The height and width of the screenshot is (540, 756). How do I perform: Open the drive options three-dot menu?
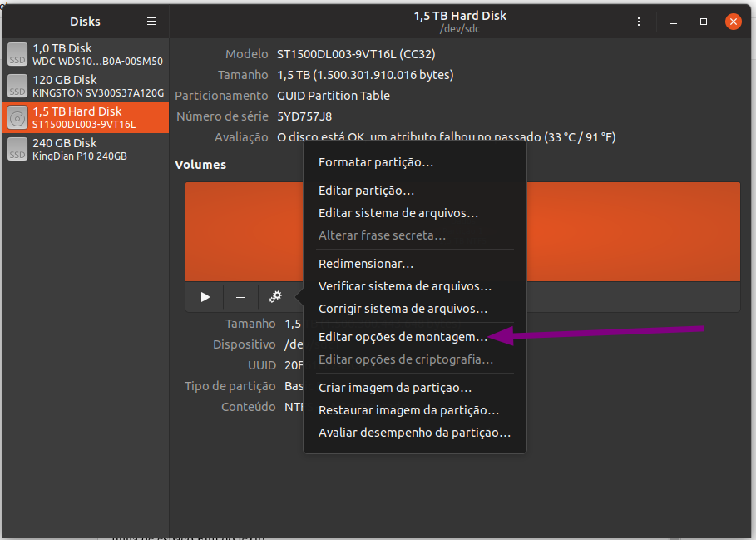click(637, 21)
